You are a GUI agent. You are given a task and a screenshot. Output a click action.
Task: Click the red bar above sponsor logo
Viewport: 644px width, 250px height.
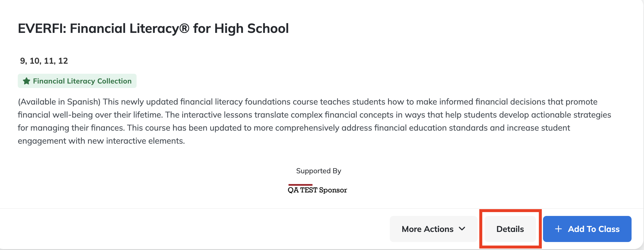[300, 185]
